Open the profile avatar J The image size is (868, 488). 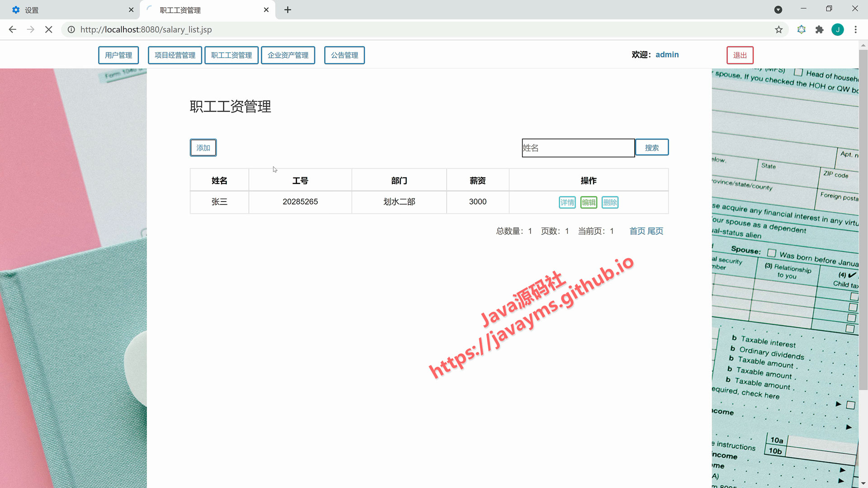coord(837,29)
